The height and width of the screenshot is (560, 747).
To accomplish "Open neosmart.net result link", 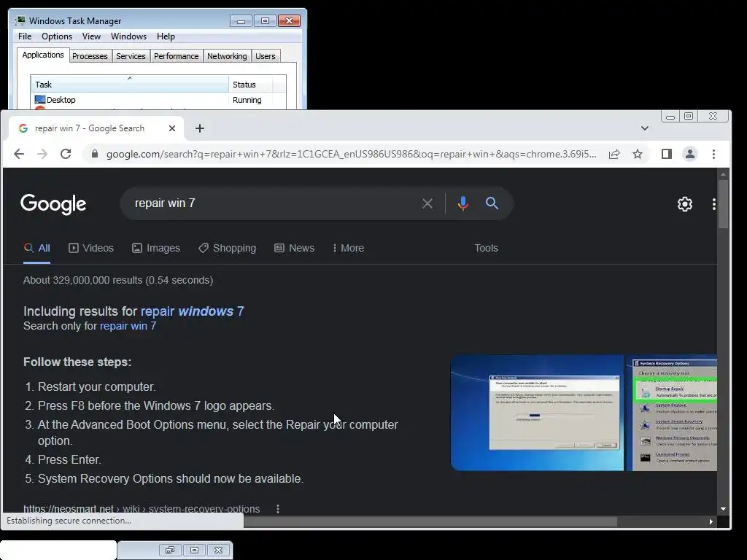I will click(142, 508).
